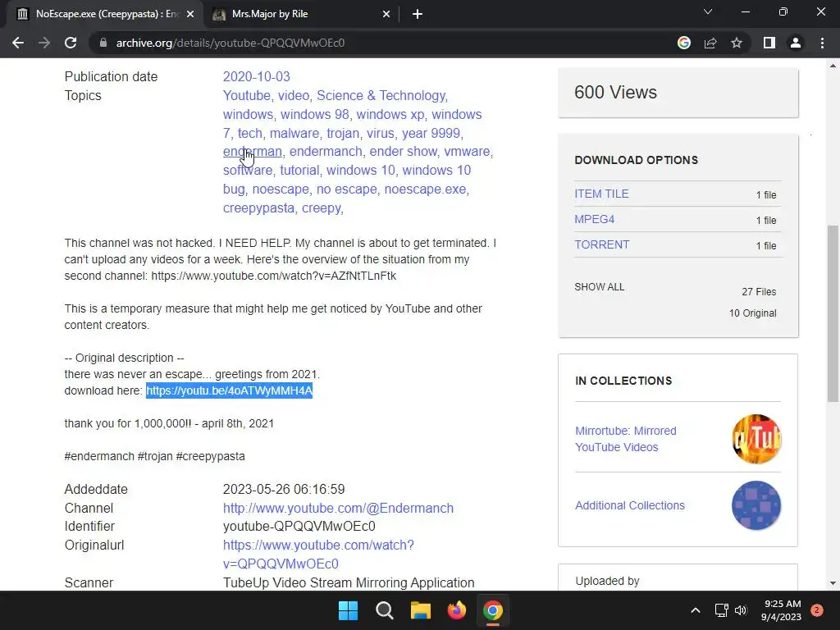Click the scrollbar up arrow
The image size is (840, 630).
pos(833,66)
